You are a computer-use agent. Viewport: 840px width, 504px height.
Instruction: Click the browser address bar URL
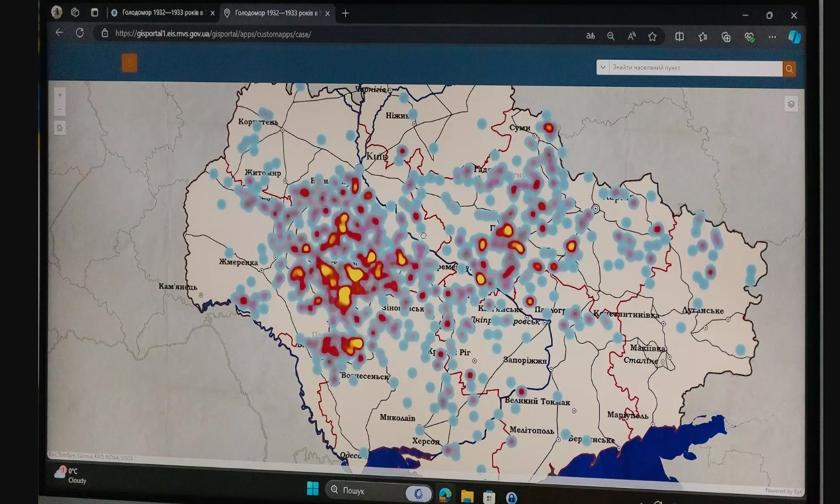(x=212, y=34)
